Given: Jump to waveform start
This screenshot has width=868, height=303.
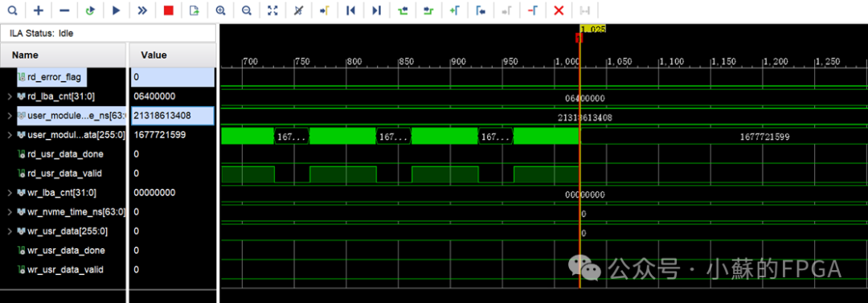Looking at the screenshot, I should tap(350, 10).
